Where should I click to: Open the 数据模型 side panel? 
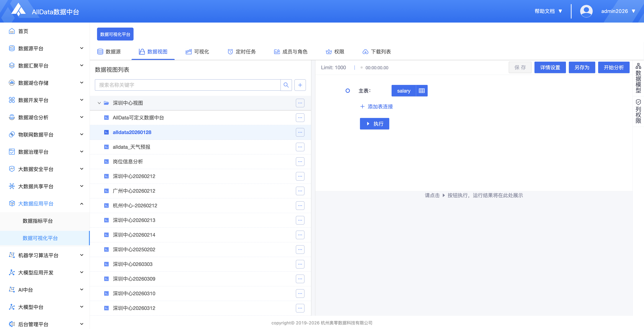pos(638,78)
